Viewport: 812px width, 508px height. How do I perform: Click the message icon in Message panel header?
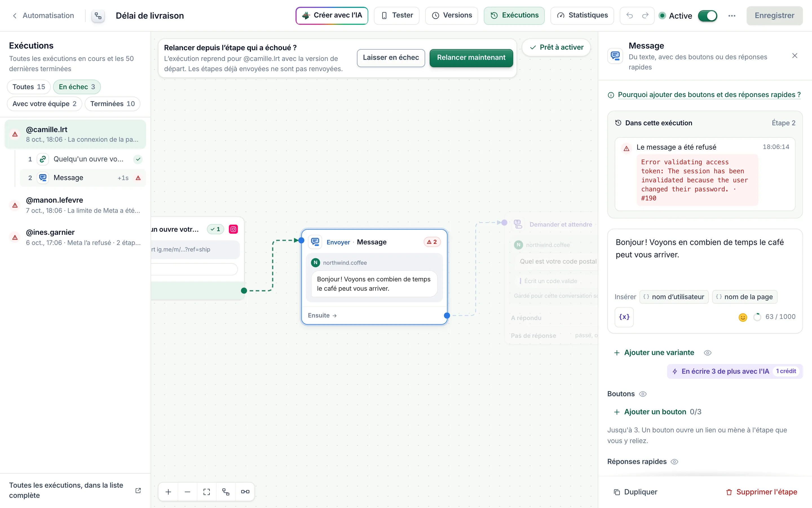coord(615,56)
